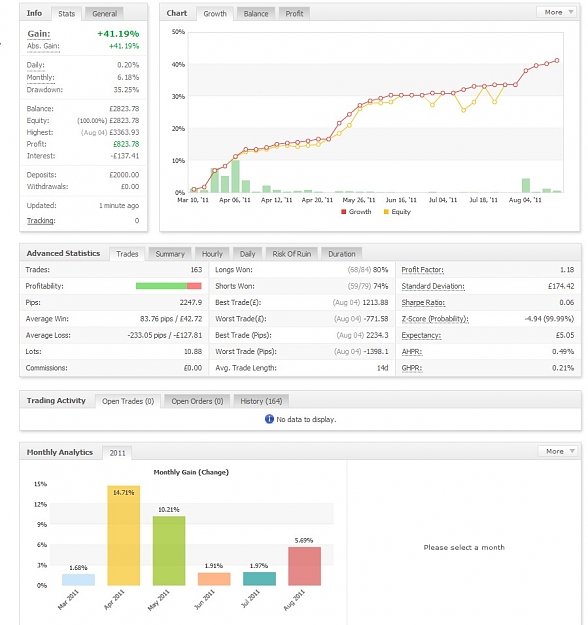Switch to the Hourly tab
Screen dimensions: 588x625
click(212, 254)
